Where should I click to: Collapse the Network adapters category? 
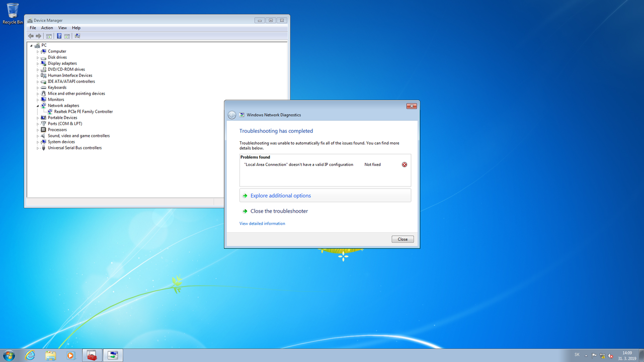pyautogui.click(x=38, y=106)
